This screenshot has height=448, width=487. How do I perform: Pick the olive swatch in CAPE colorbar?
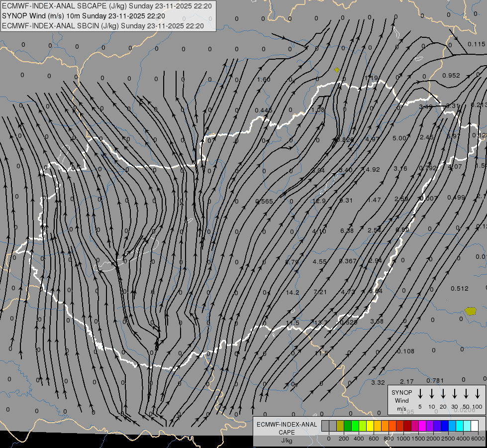(x=340, y=426)
